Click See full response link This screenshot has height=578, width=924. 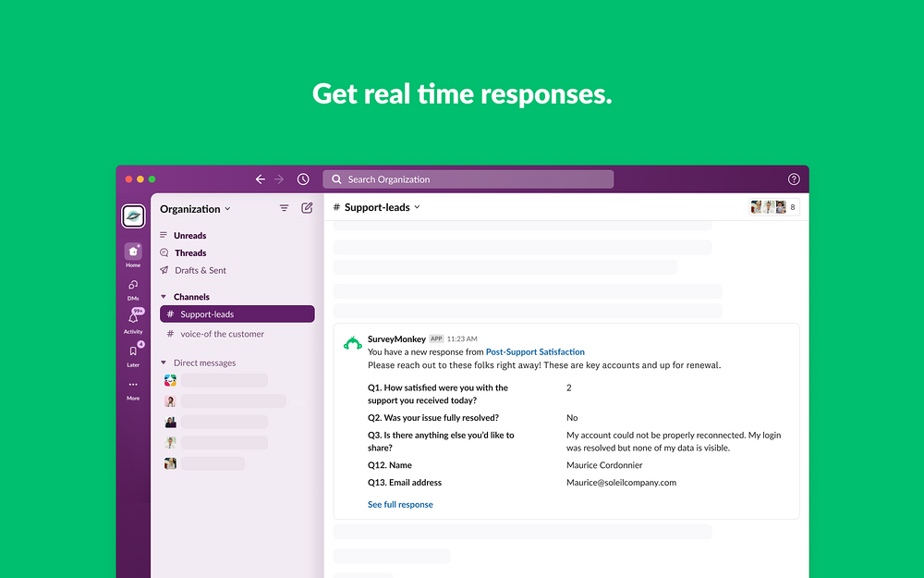point(400,504)
